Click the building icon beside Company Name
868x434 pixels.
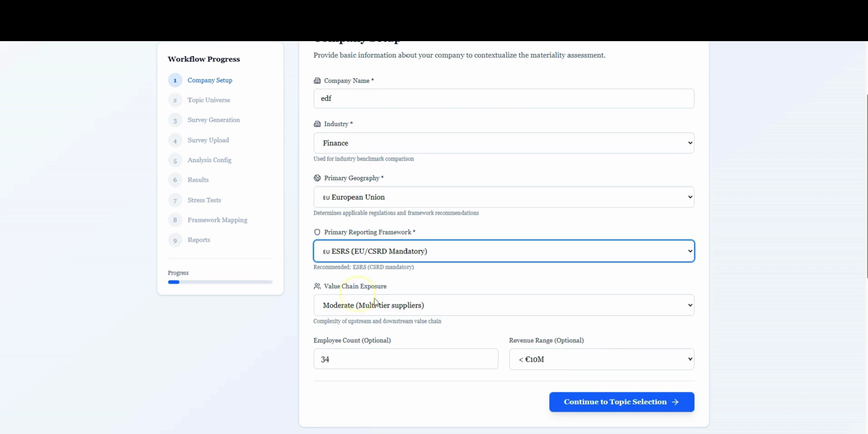point(317,80)
